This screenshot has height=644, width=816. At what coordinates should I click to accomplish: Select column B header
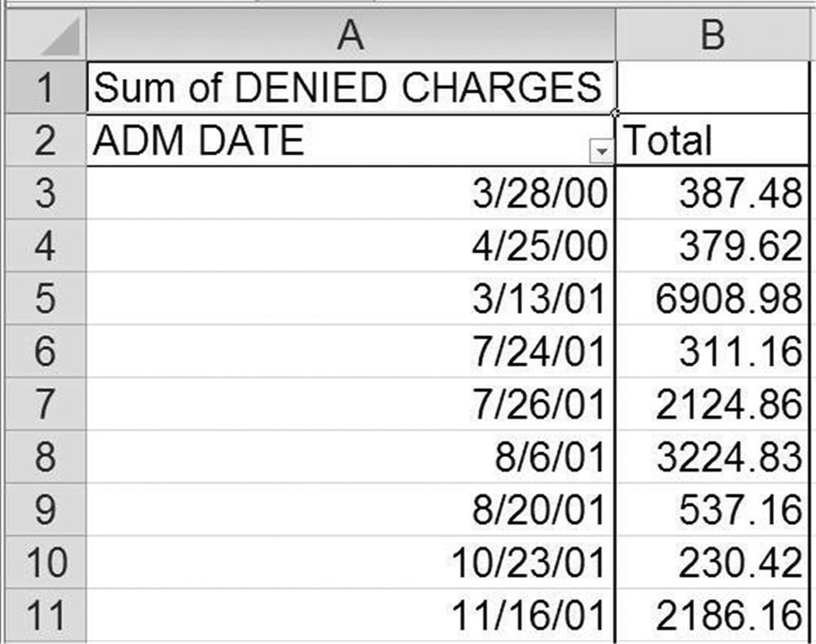(x=715, y=36)
